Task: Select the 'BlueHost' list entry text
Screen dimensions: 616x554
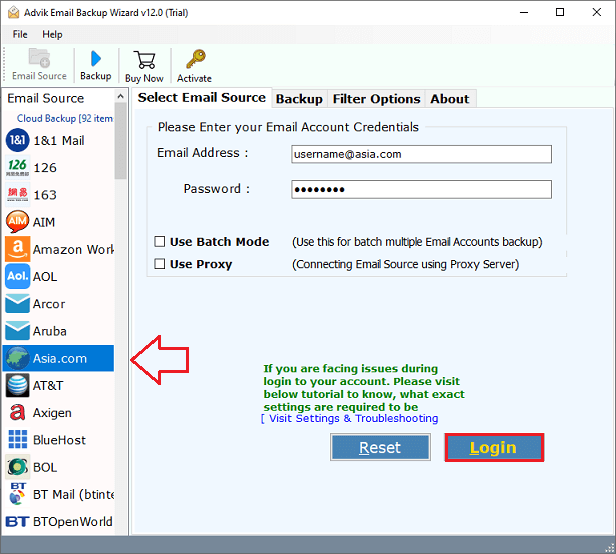Action: [x=59, y=440]
